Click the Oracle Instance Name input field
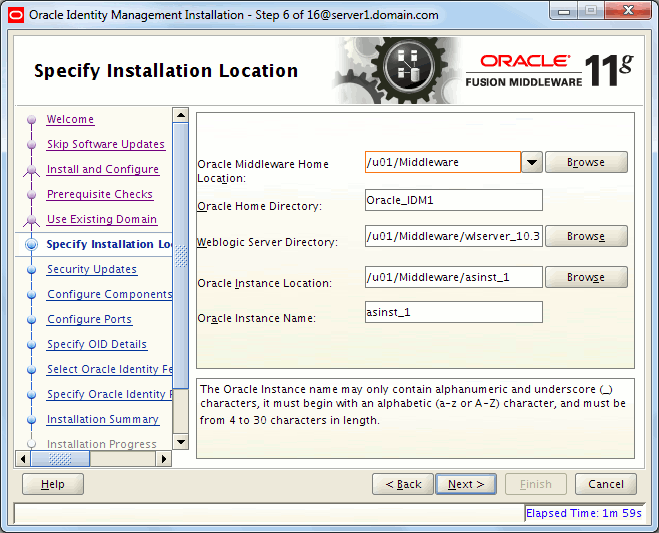 point(453,312)
